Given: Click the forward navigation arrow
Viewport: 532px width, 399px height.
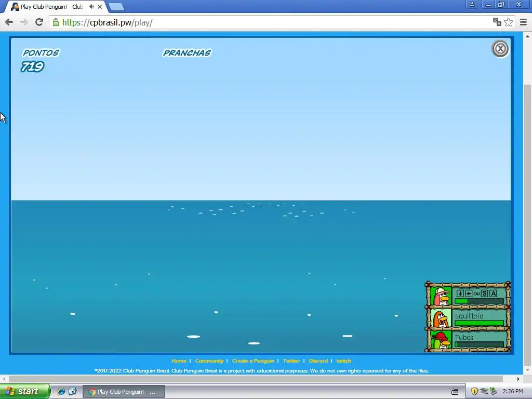Looking at the screenshot, I should 24,22.
